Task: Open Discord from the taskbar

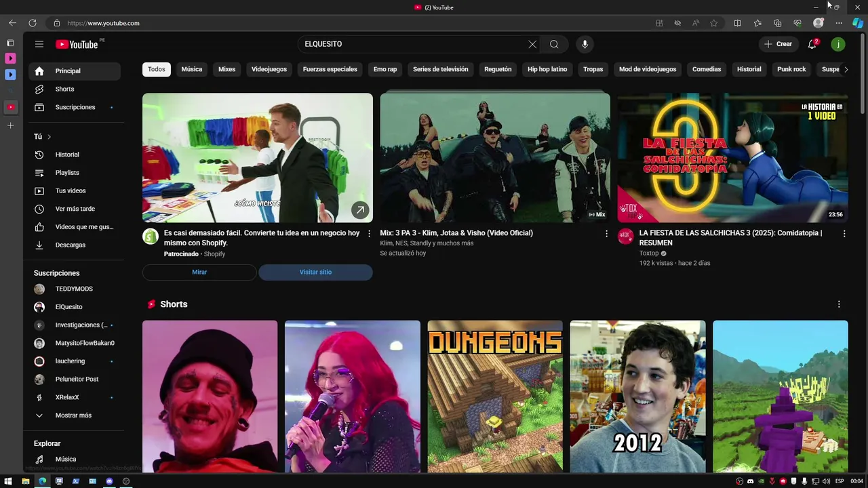Action: pos(109,481)
